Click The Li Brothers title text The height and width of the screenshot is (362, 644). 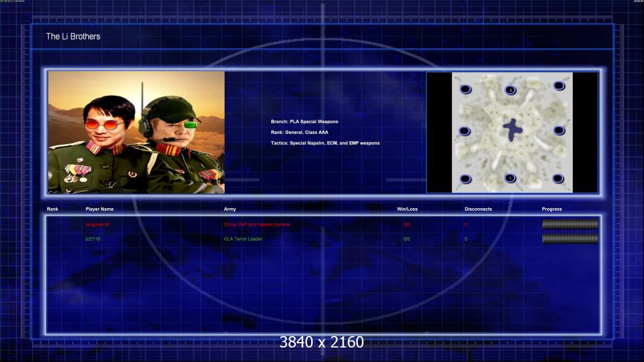(73, 37)
